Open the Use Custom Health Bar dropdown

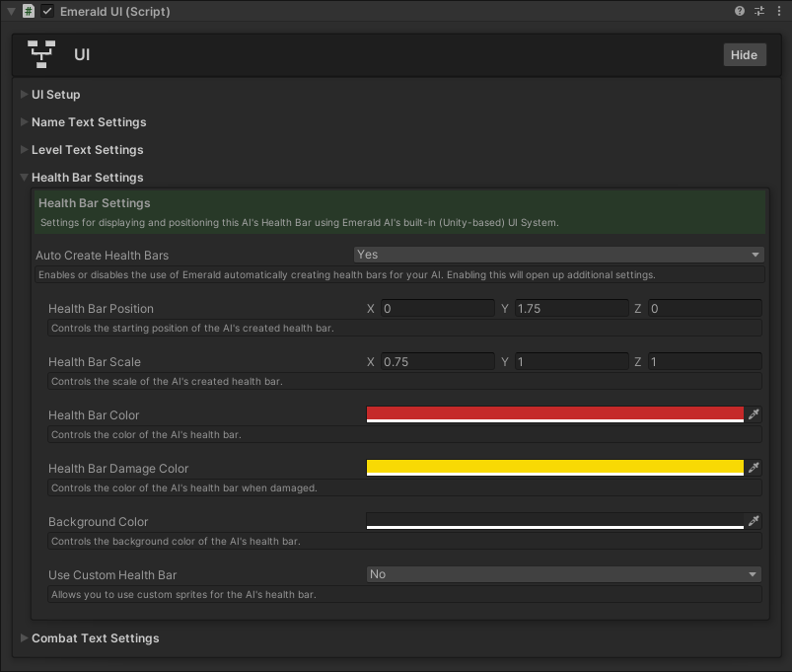pyautogui.click(x=563, y=574)
